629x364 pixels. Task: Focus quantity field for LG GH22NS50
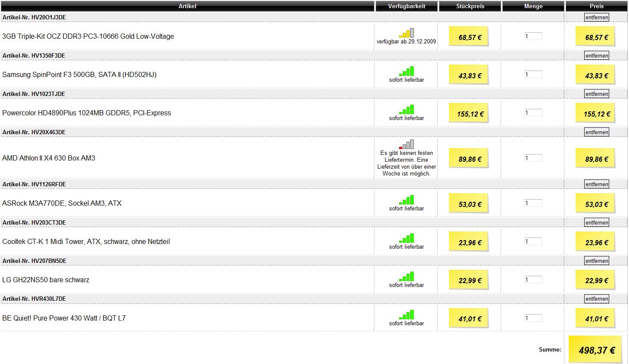pos(533,280)
